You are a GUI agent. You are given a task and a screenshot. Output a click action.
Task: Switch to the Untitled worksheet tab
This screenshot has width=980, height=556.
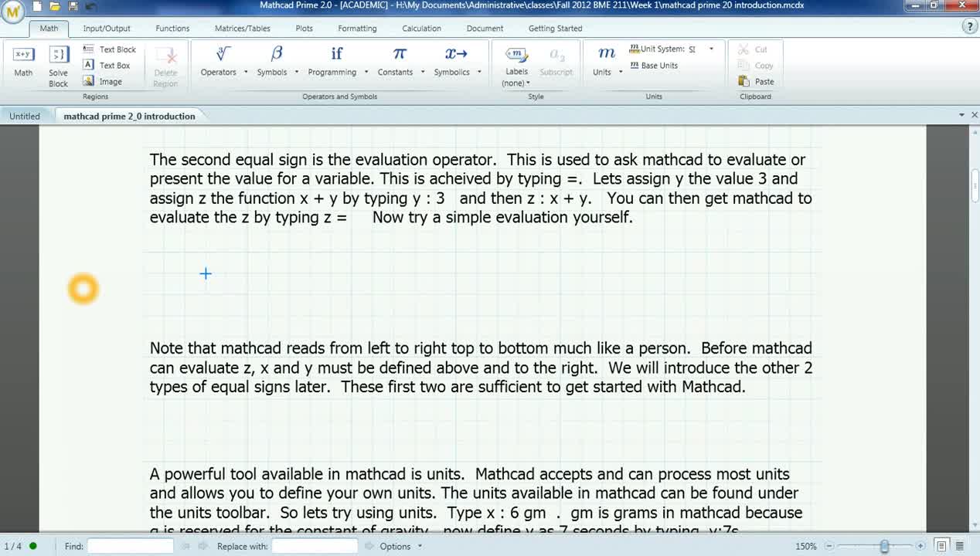[25, 115]
